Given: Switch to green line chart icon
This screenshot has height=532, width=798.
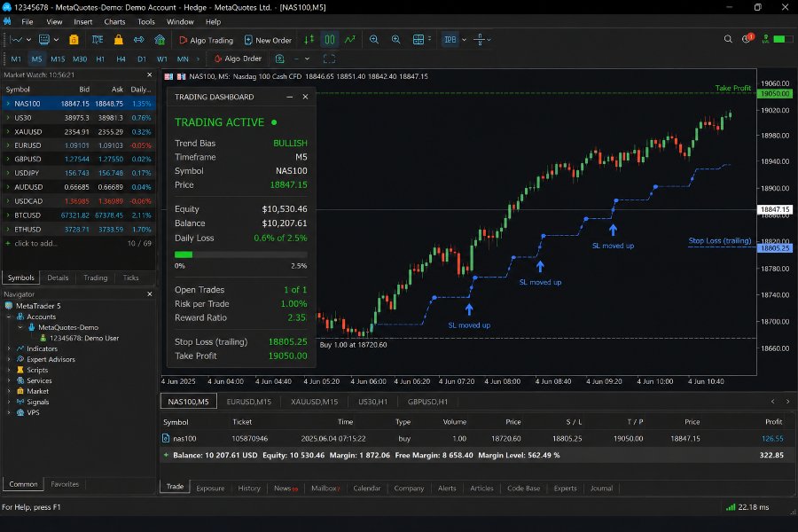Looking at the screenshot, I should (349, 40).
